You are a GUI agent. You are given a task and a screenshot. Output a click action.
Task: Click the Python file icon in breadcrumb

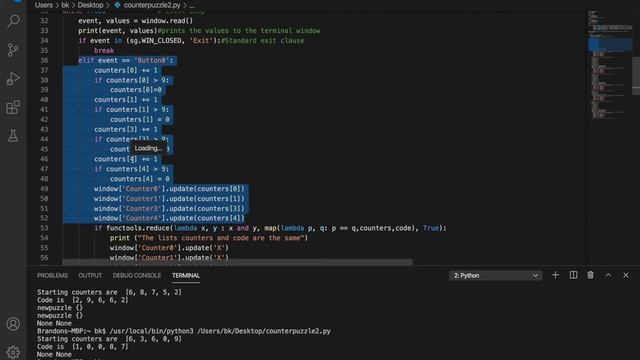(x=117, y=5)
